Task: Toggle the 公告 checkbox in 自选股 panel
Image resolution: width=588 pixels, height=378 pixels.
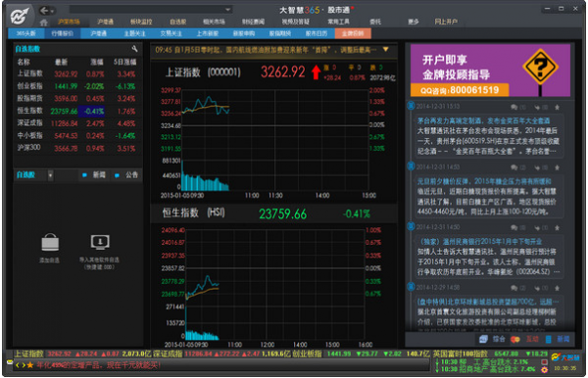Action: (117, 175)
